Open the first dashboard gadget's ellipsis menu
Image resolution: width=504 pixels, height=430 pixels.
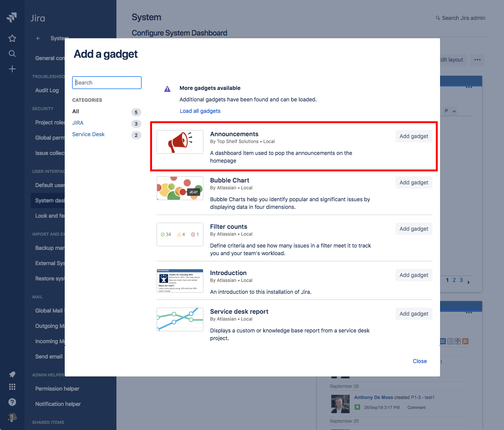[x=469, y=88]
